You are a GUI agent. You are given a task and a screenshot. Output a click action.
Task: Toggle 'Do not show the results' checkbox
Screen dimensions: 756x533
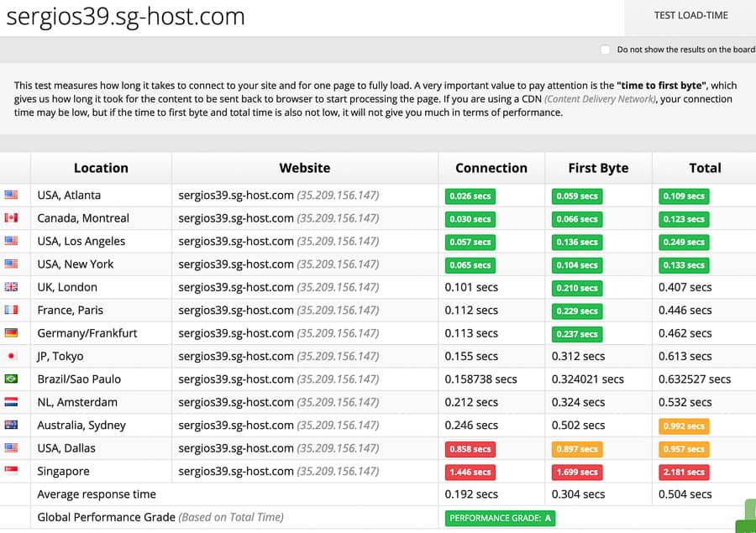point(605,50)
